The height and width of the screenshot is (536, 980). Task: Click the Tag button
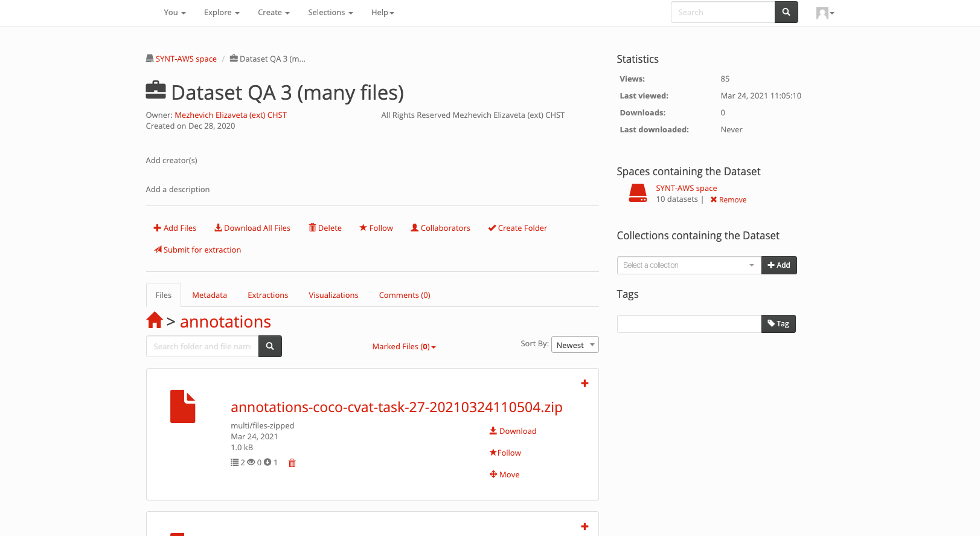778,324
